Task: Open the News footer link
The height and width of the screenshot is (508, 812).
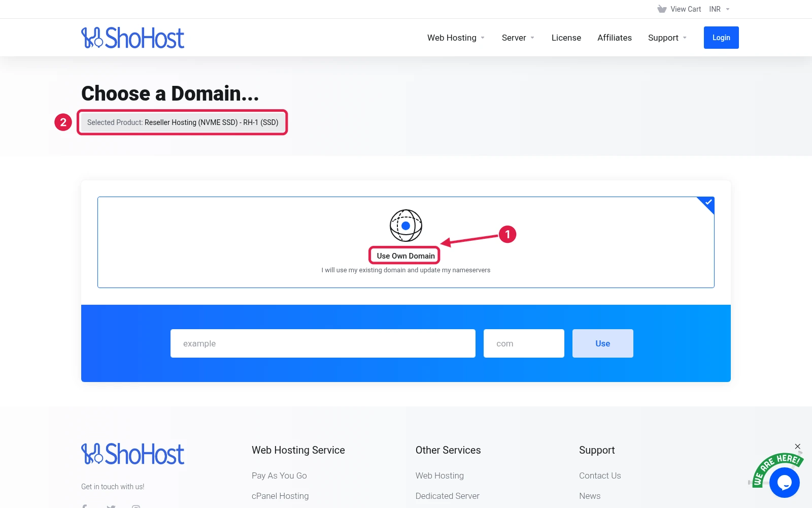Action: (590, 496)
